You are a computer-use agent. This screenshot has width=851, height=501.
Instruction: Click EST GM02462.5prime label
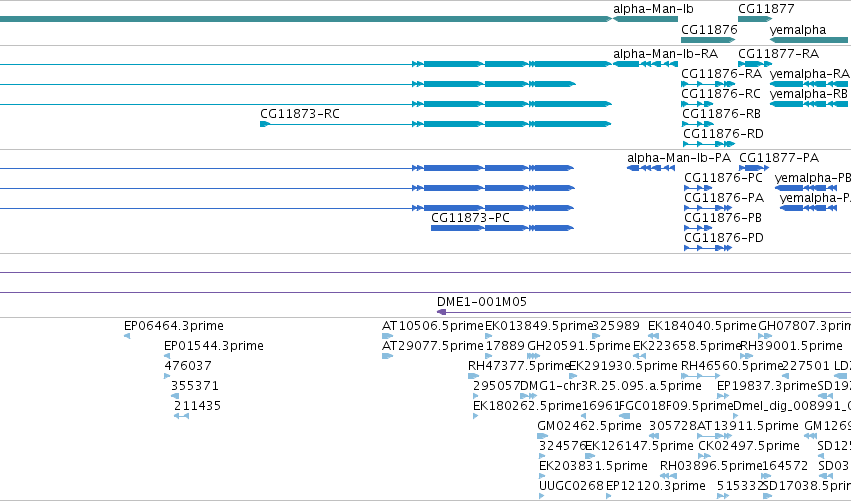pyautogui.click(x=589, y=427)
